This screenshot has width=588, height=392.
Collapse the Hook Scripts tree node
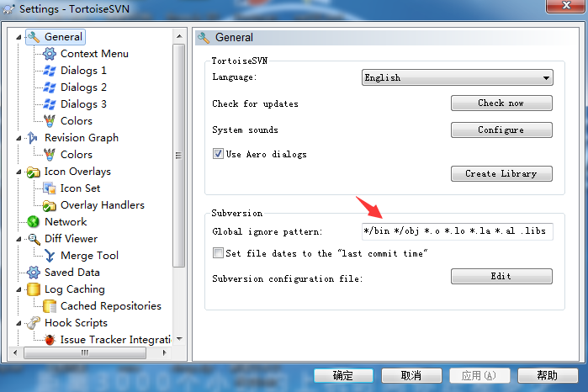[19, 323]
